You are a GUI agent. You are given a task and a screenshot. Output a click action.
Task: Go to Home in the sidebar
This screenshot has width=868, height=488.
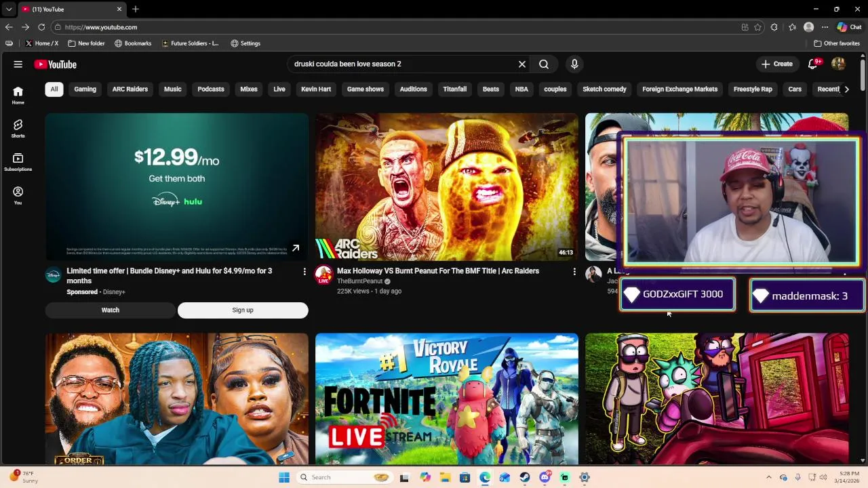18,96
